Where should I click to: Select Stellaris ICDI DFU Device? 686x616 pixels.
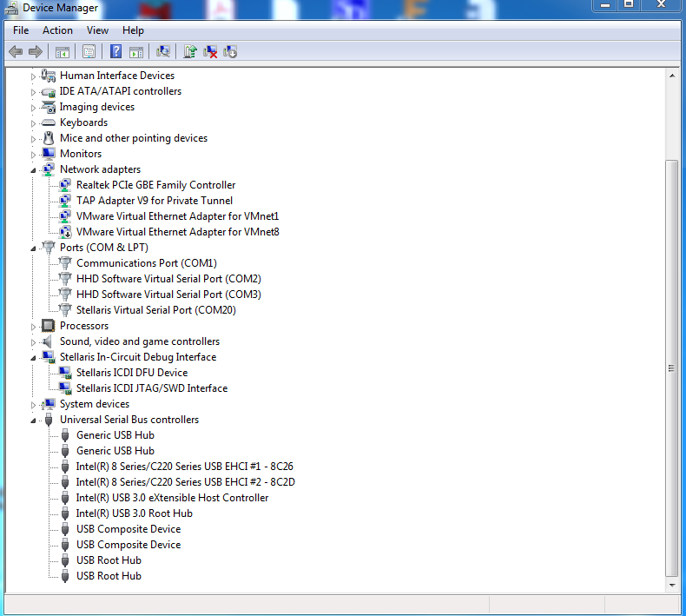point(132,373)
